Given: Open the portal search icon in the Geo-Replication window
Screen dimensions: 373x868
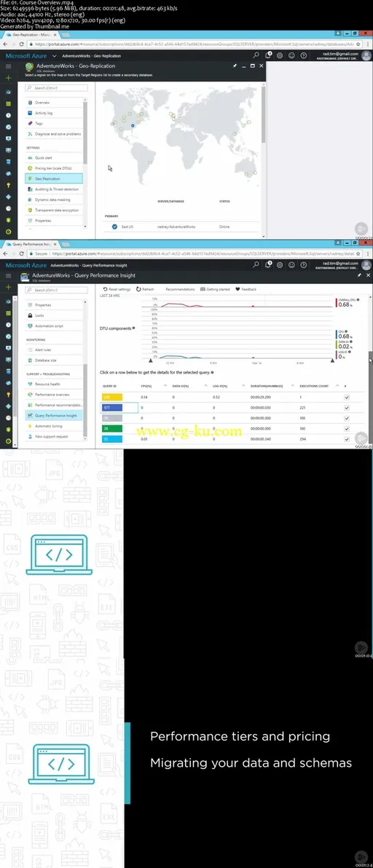Looking at the screenshot, I should [x=256, y=55].
